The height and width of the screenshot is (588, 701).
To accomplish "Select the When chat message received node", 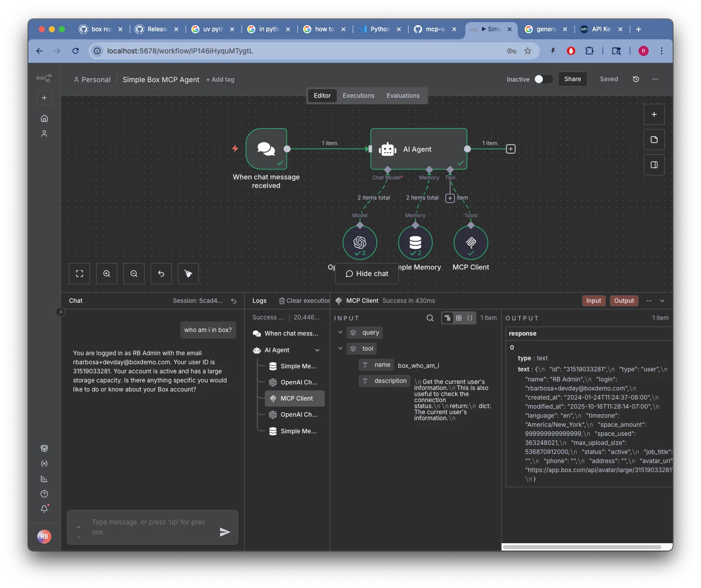I will (x=266, y=149).
